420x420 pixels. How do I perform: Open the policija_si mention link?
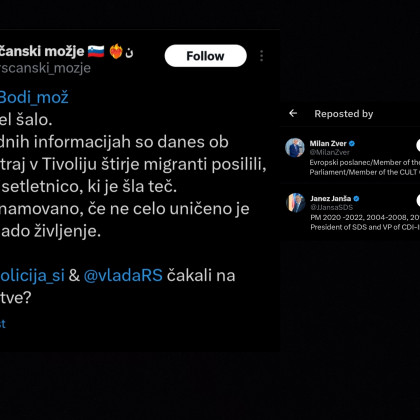(x=32, y=275)
